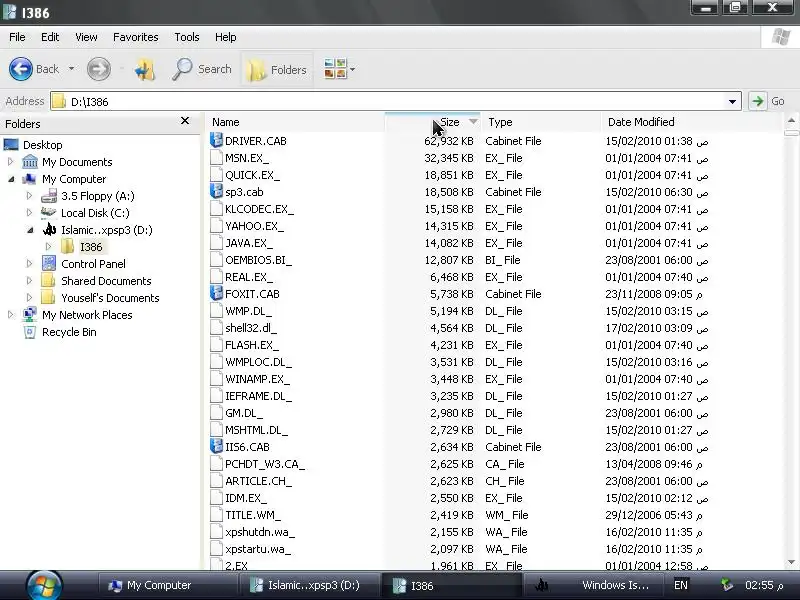Select the Islamic..xpsp3 (D:) drive icon
This screenshot has height=600, width=800.
[49, 230]
